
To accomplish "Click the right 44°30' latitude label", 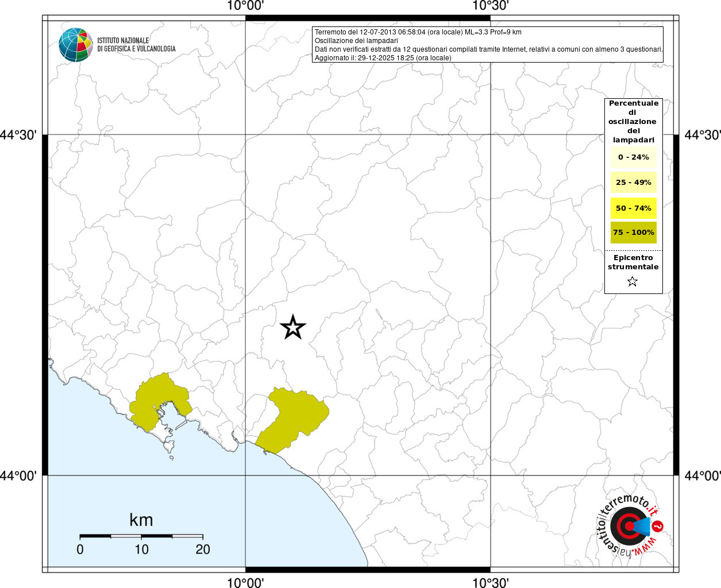I will (702, 135).
